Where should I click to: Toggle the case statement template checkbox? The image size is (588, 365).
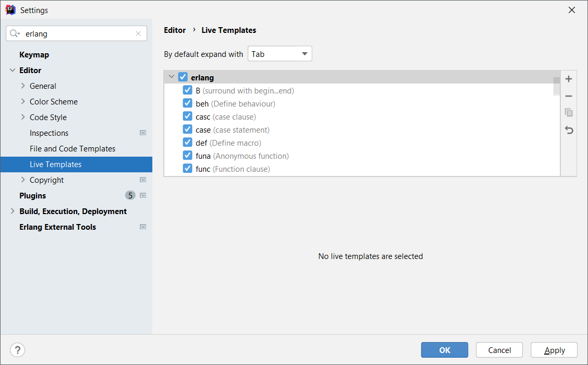click(187, 129)
